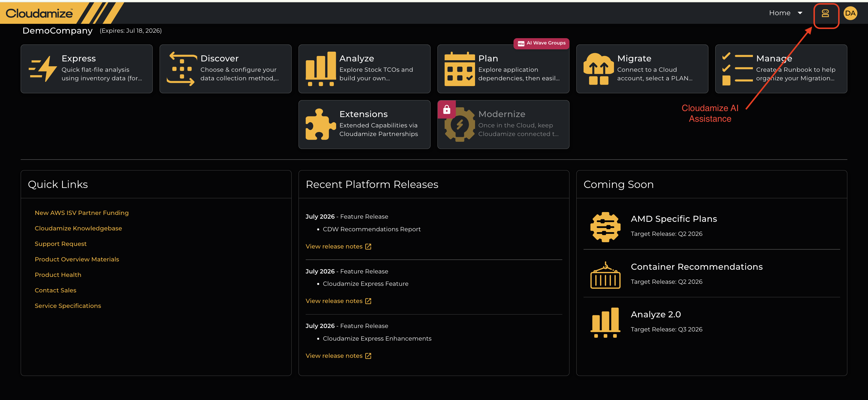Click the Cloudamize logo
868x400 pixels.
(x=39, y=13)
